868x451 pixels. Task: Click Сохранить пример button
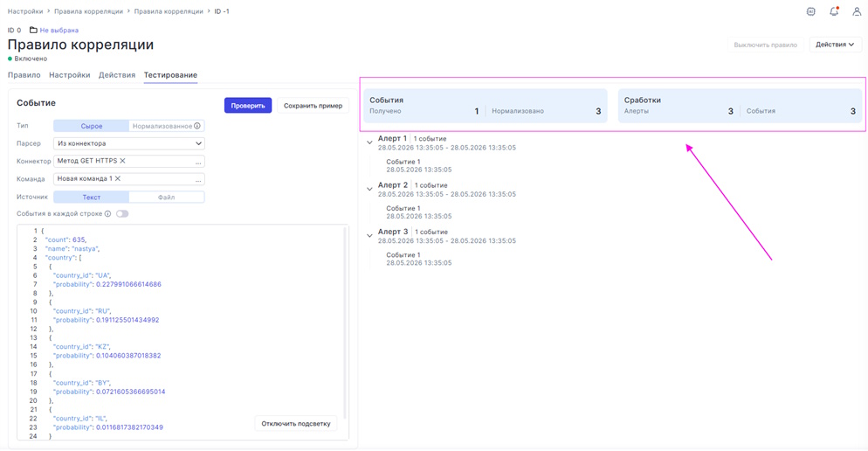pos(313,105)
